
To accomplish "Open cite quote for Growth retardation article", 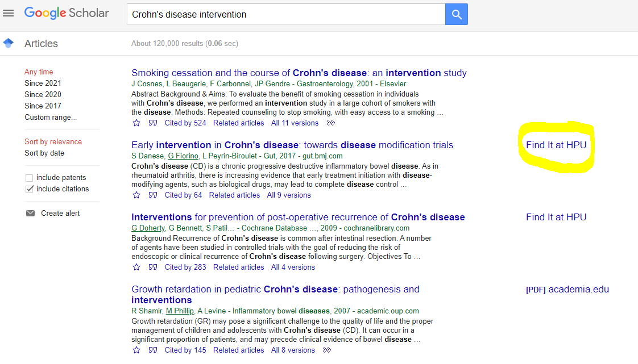I will pyautogui.click(x=153, y=350).
